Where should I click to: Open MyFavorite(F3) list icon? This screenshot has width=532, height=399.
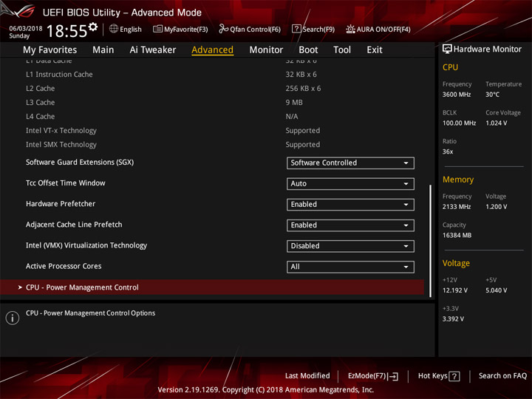tap(157, 29)
